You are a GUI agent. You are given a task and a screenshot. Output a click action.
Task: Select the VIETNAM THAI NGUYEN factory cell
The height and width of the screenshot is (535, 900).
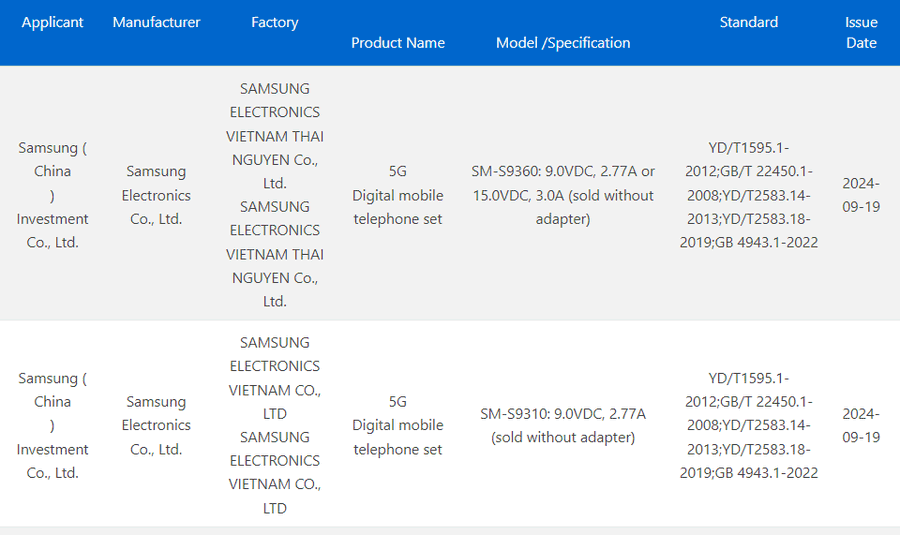click(x=274, y=195)
